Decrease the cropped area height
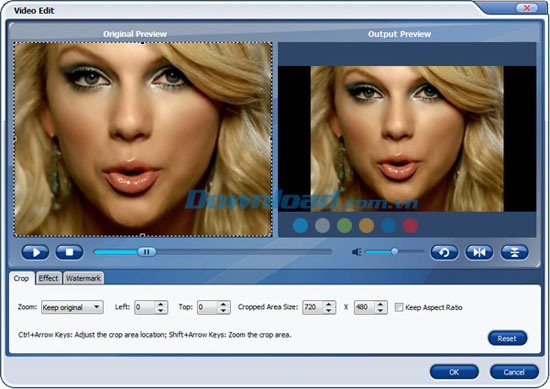The height and width of the screenshot is (389, 550). [x=381, y=311]
